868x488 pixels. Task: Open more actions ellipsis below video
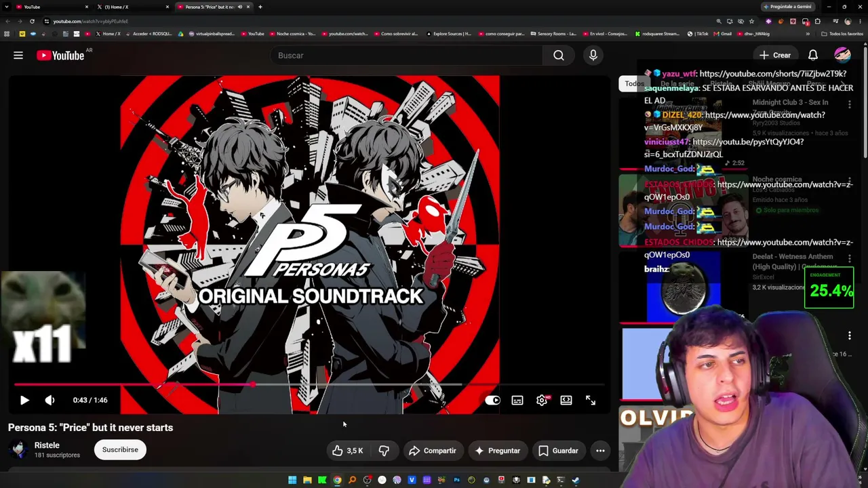click(x=600, y=451)
